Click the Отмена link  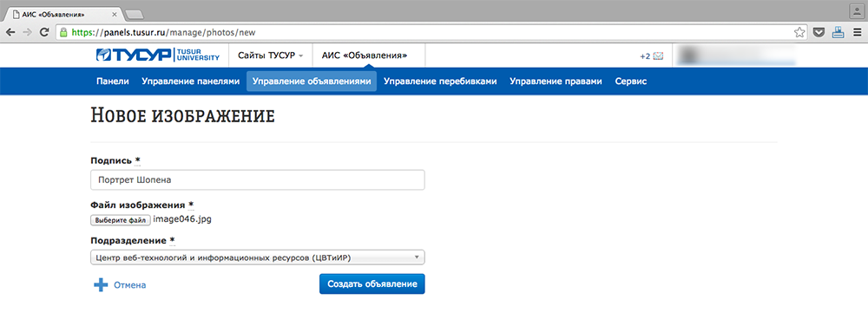pos(129,285)
